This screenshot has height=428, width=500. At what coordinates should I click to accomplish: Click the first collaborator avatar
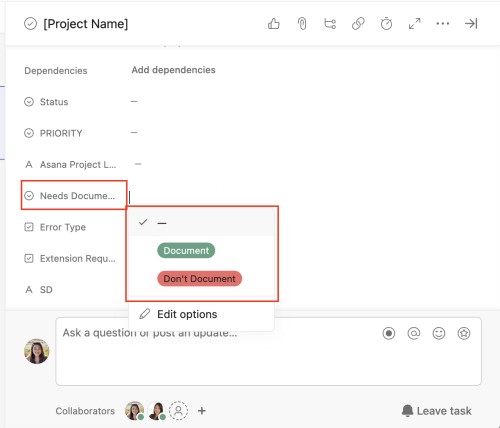tap(135, 411)
